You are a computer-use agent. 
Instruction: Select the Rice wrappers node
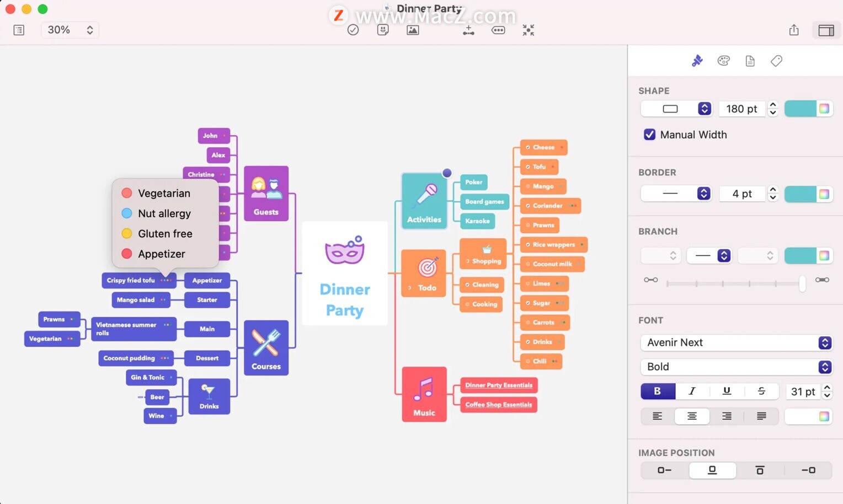554,244
